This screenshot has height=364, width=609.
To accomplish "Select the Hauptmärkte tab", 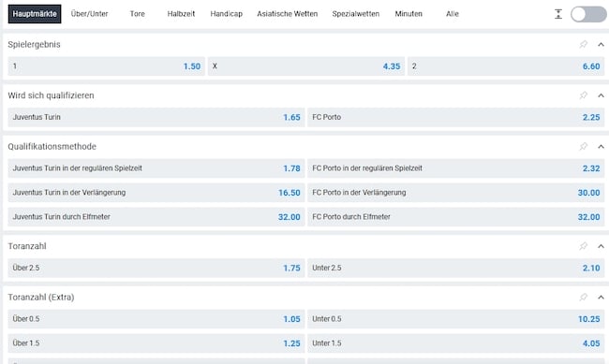I will [x=35, y=14].
